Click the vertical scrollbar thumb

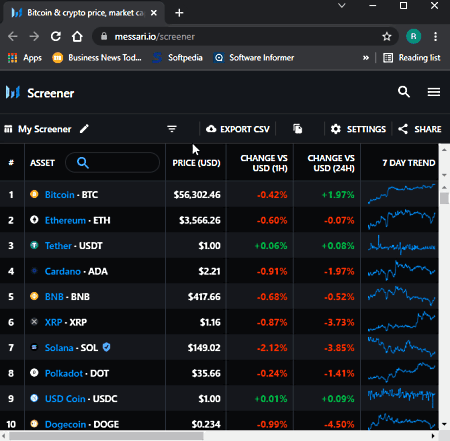pyautogui.click(x=444, y=198)
